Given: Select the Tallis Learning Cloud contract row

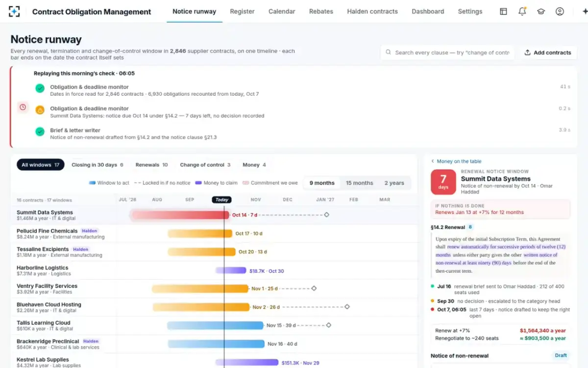Looking at the screenshot, I should (x=214, y=326).
